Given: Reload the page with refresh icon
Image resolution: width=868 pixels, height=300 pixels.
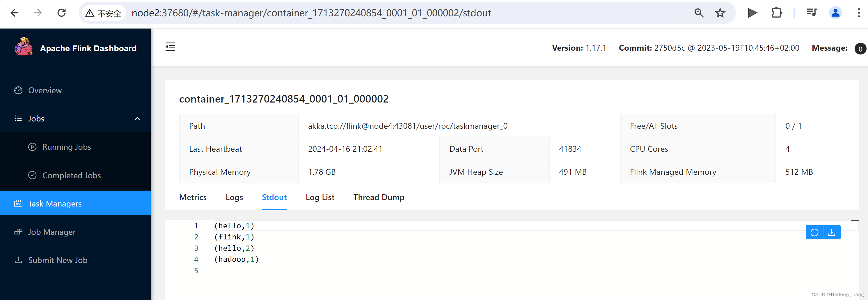Looking at the screenshot, I should click(x=61, y=13).
